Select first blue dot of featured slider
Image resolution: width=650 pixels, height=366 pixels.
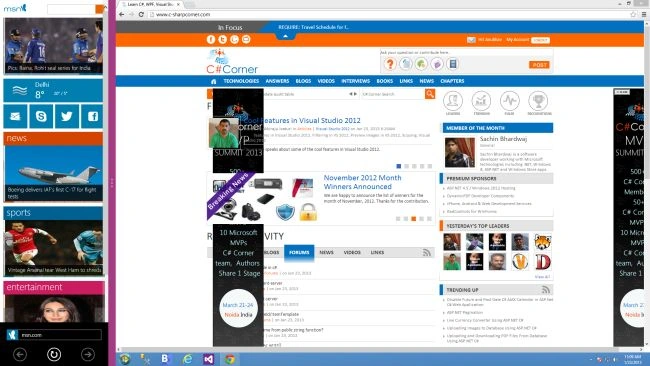pyautogui.click(x=399, y=166)
